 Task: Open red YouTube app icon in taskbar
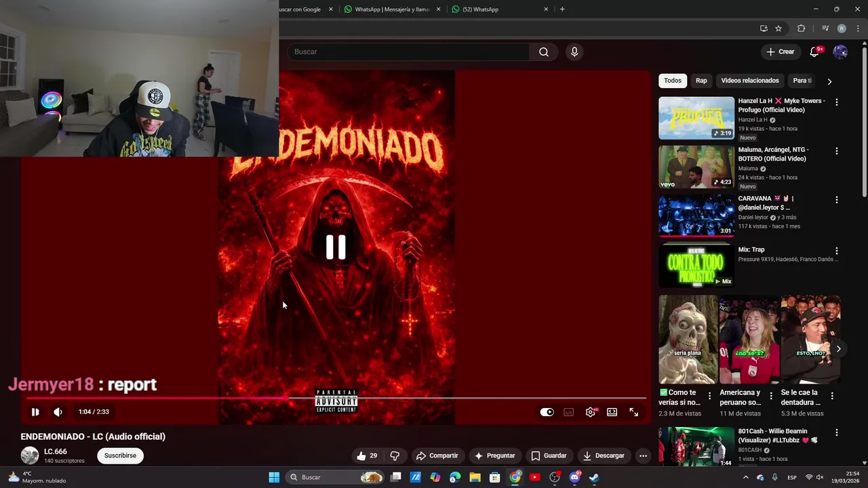(x=534, y=477)
